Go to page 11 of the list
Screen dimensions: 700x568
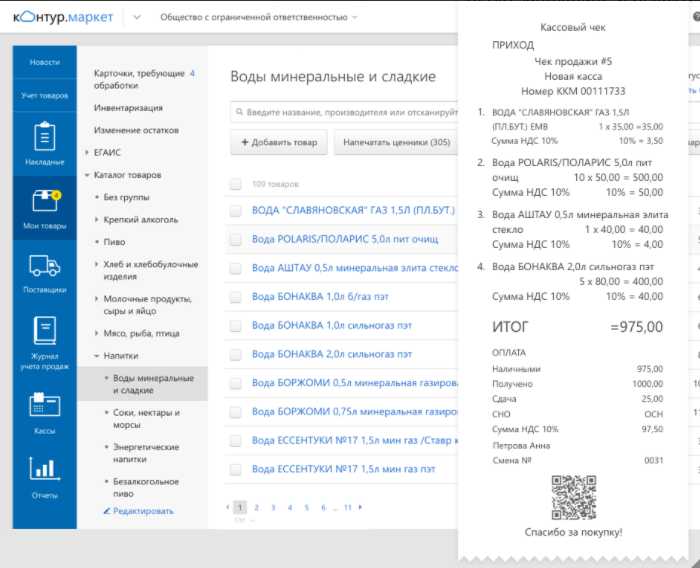click(x=348, y=507)
